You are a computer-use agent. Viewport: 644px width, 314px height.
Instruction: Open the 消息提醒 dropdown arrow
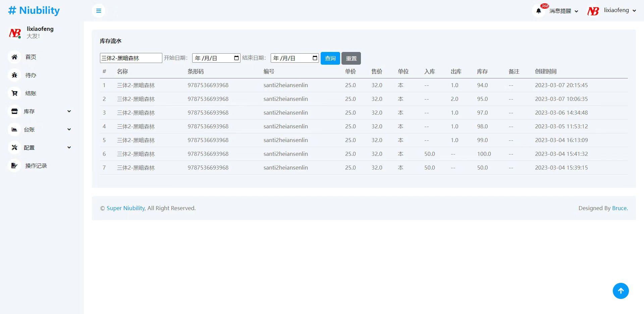pyautogui.click(x=576, y=11)
